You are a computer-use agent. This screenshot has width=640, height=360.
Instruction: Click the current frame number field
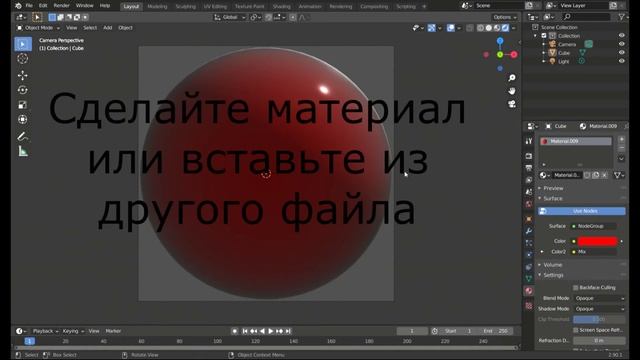(412, 331)
